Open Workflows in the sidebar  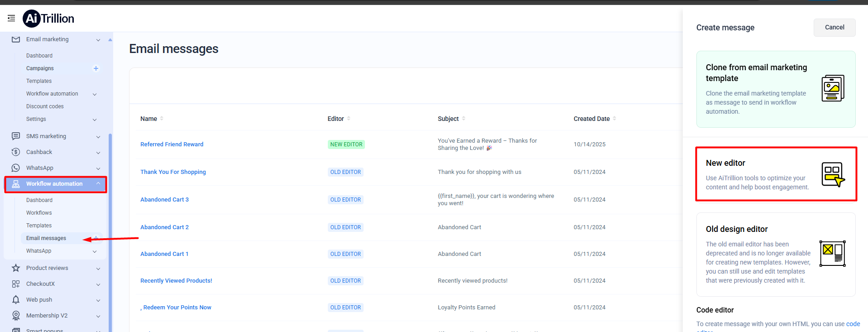[39, 213]
